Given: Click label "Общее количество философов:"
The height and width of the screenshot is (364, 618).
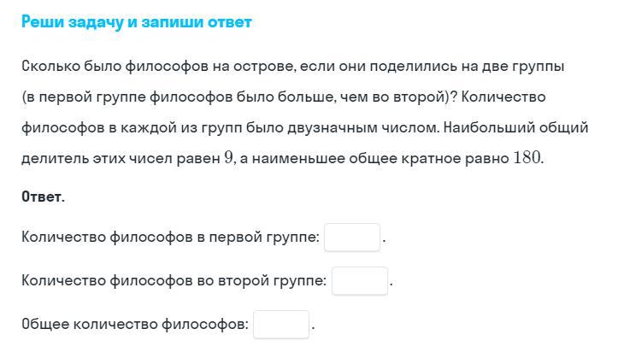Looking at the screenshot, I should pyautogui.click(x=135, y=325).
